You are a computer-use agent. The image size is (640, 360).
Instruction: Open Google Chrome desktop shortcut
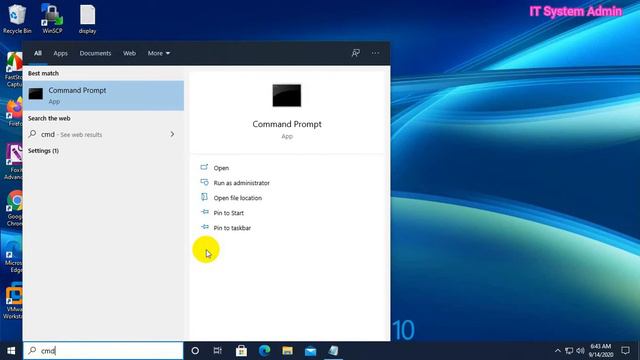tap(14, 208)
